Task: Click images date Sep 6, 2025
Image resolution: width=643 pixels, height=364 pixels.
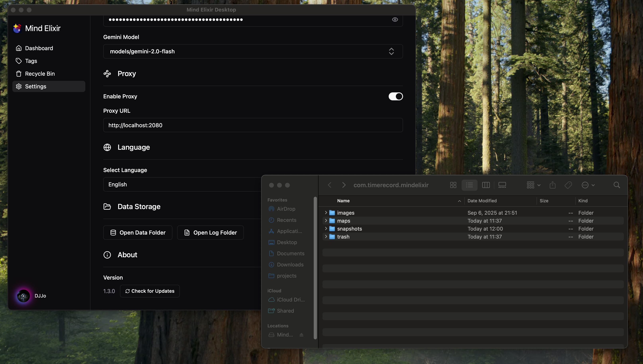Action: 492,213
